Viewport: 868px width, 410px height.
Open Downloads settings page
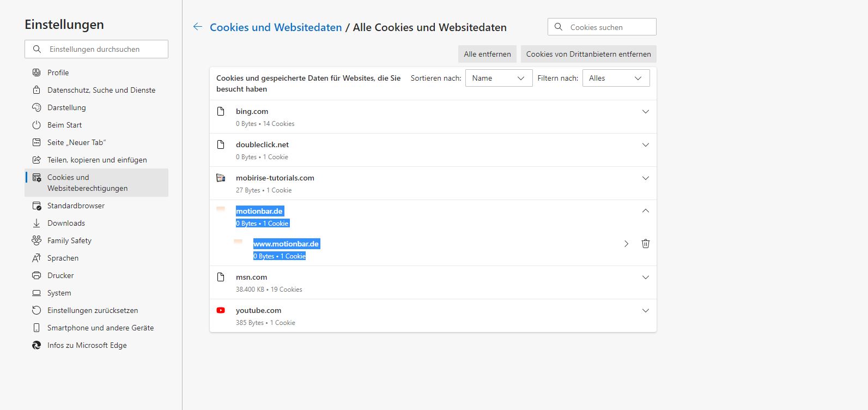click(x=96, y=223)
